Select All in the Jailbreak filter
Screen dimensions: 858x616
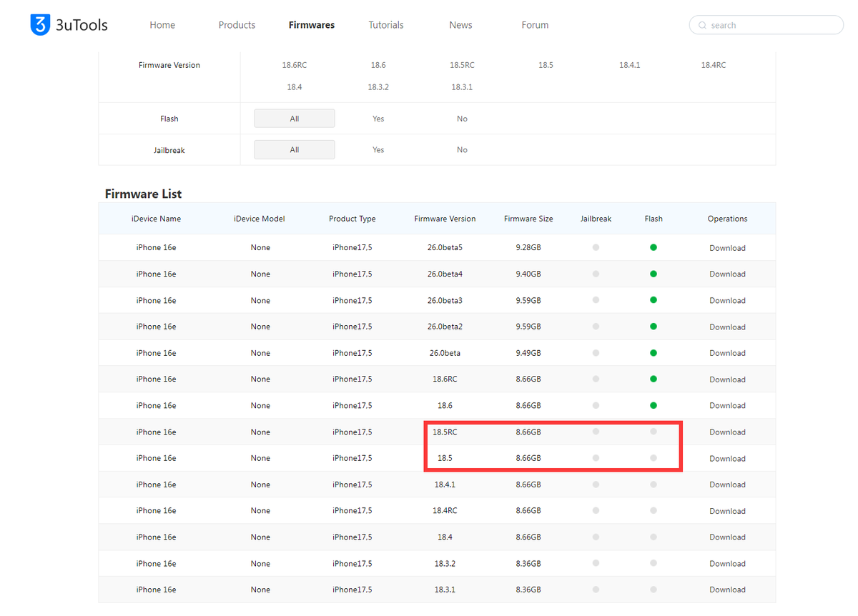tap(295, 149)
